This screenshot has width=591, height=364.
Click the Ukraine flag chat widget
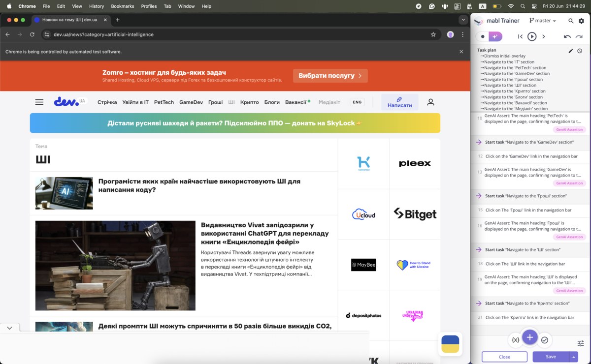450,344
